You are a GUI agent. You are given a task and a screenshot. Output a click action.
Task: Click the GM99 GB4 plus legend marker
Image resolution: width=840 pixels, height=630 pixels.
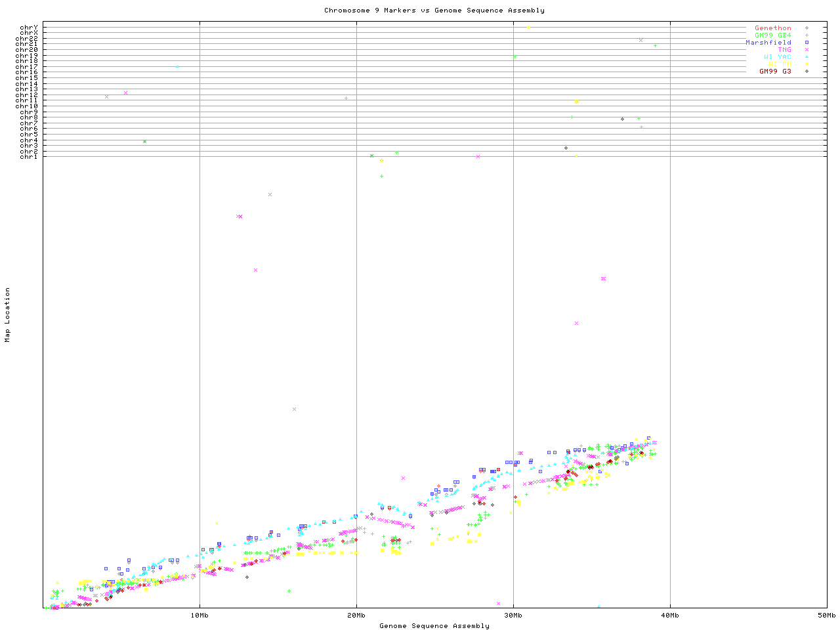click(x=807, y=35)
